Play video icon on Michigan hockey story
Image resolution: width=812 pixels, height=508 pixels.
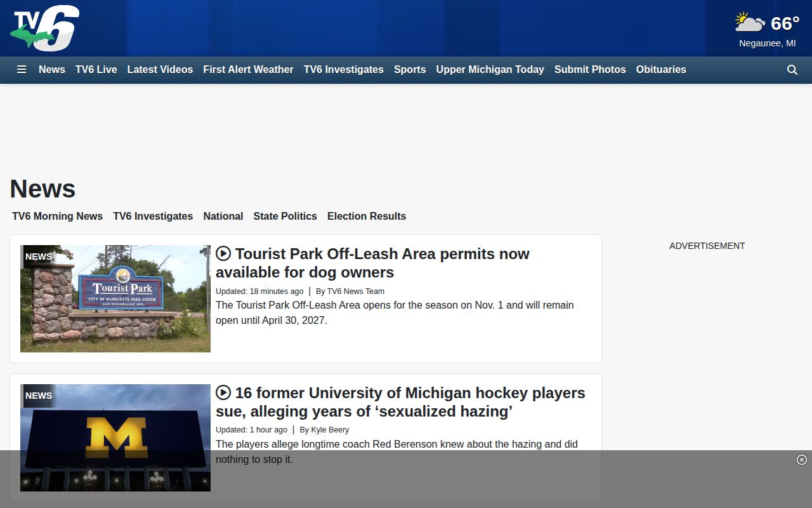[223, 392]
